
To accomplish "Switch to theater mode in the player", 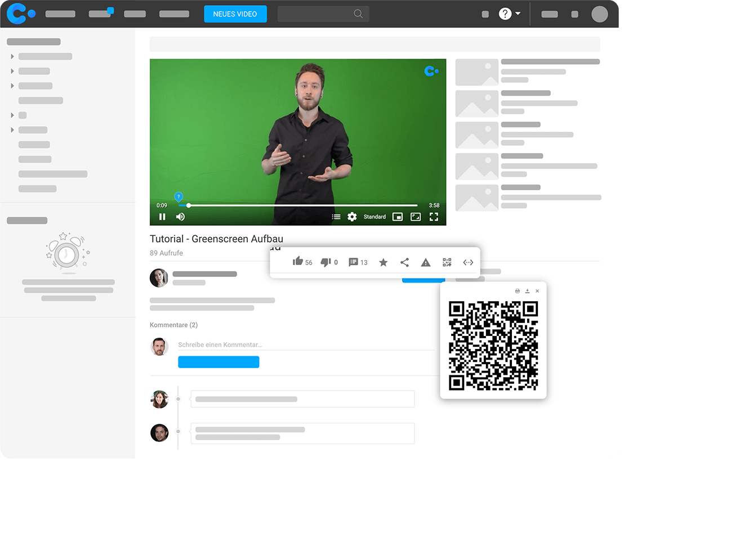I will (416, 217).
